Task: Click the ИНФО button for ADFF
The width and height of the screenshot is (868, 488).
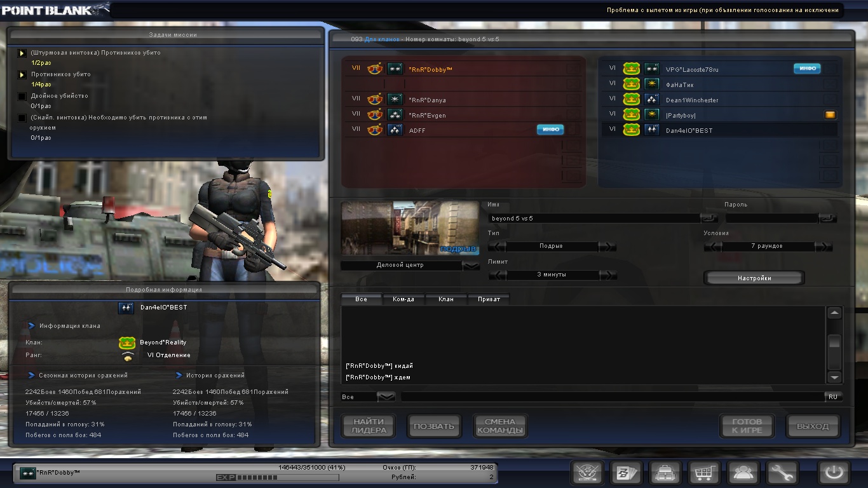Action: tap(550, 130)
